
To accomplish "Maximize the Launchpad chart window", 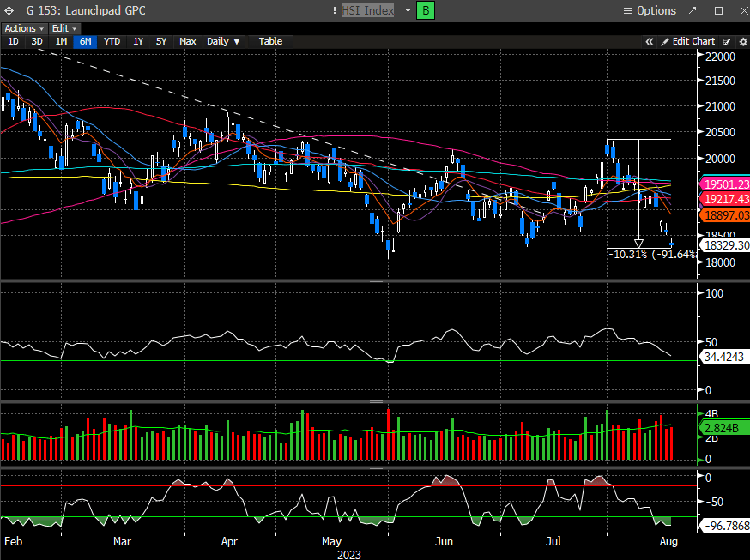I will pyautogui.click(x=718, y=10).
